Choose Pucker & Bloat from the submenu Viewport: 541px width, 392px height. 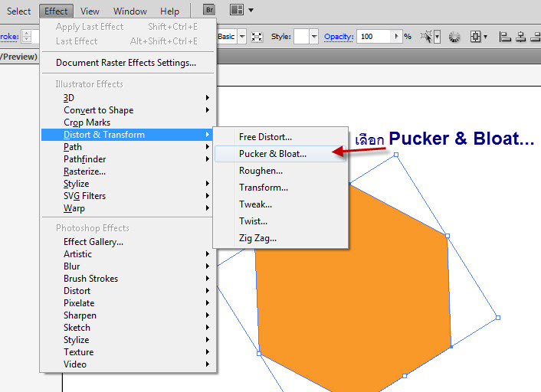pyautogui.click(x=272, y=154)
